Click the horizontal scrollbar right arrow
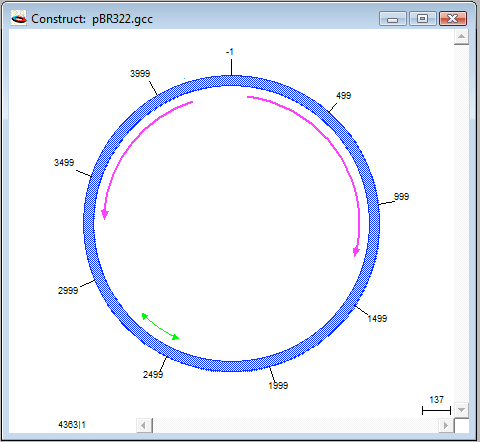This screenshot has height=442, width=480. point(446,425)
